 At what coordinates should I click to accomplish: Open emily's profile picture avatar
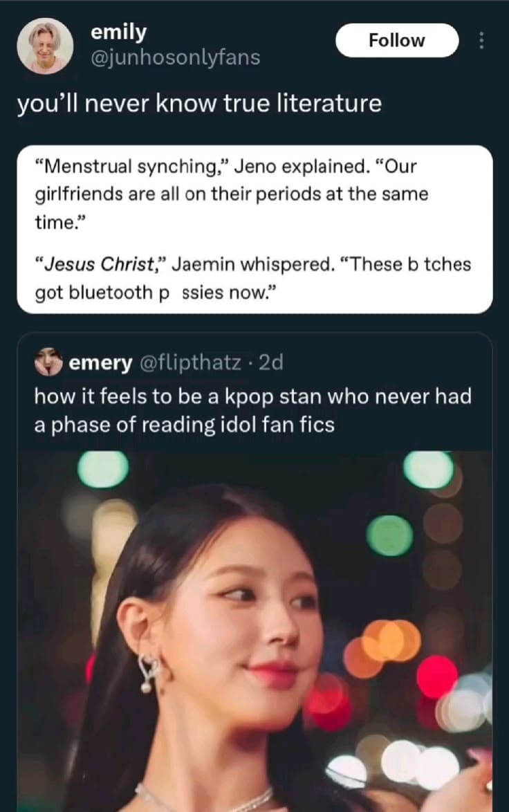[x=45, y=46]
